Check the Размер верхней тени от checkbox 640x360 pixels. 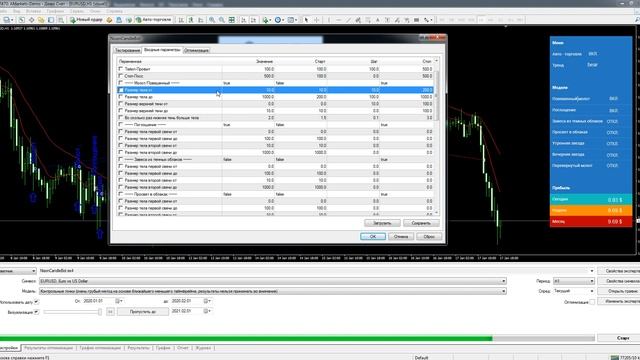(x=120, y=103)
